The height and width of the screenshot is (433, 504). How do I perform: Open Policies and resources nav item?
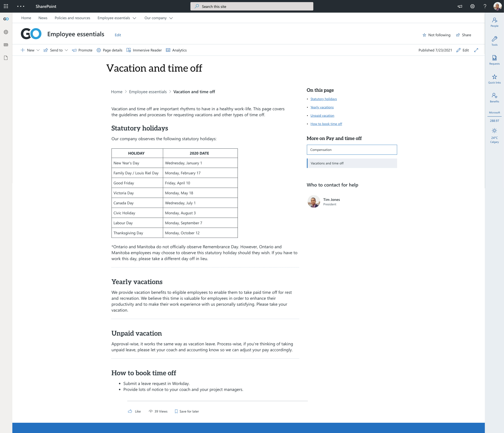coord(72,18)
